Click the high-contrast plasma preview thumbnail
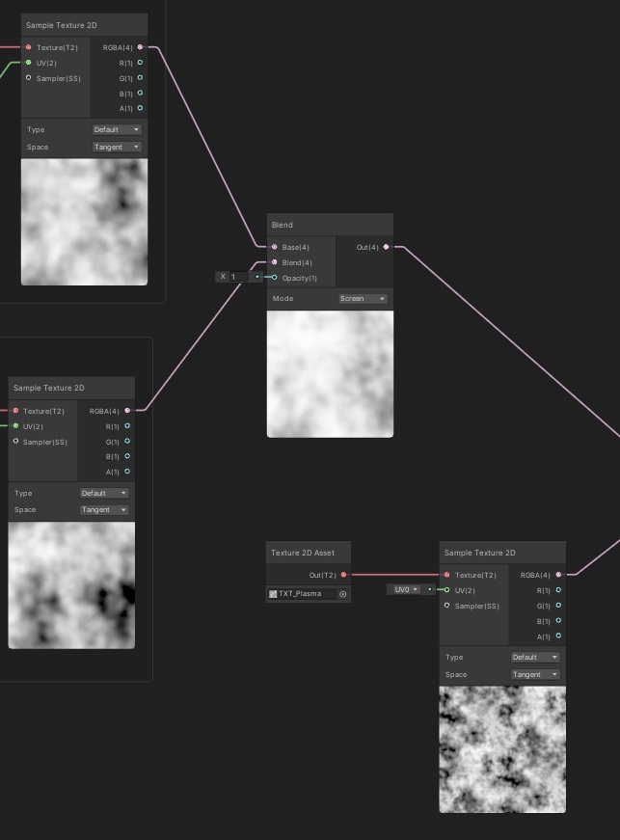This screenshot has width=620, height=840. (502, 749)
